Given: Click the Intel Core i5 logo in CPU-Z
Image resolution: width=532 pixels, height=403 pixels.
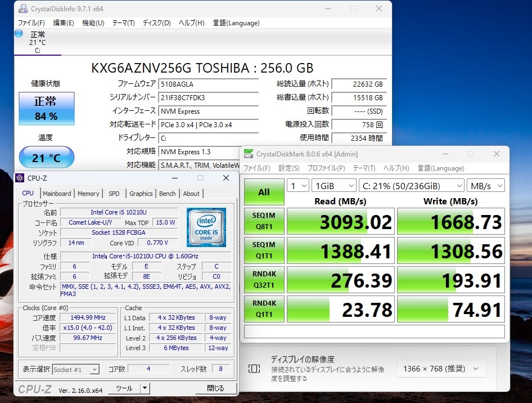Looking at the screenshot, I should pyautogui.click(x=206, y=227).
